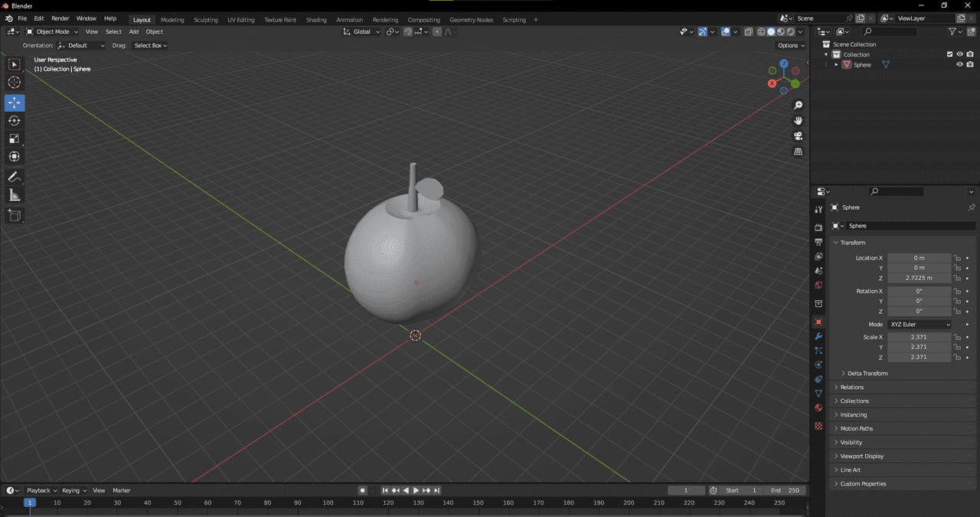Image resolution: width=980 pixels, height=517 pixels.
Task: Hide Sphere in viewport via eye icon
Action: pos(959,65)
